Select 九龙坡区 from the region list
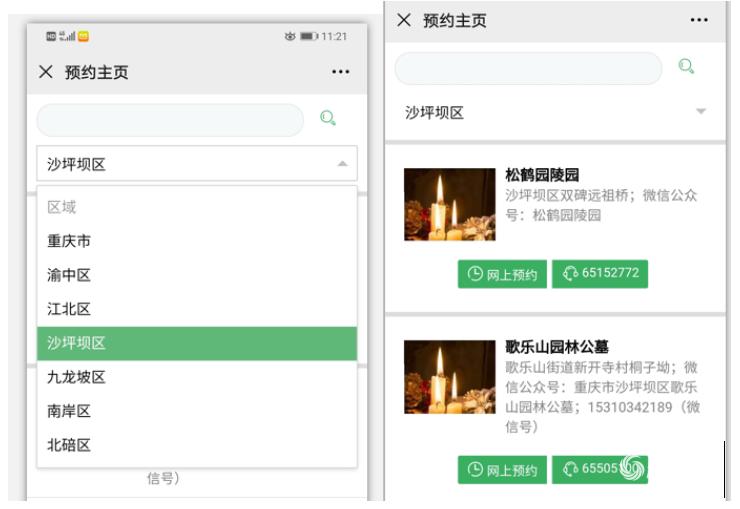This screenshot has width=740, height=509. 197,377
